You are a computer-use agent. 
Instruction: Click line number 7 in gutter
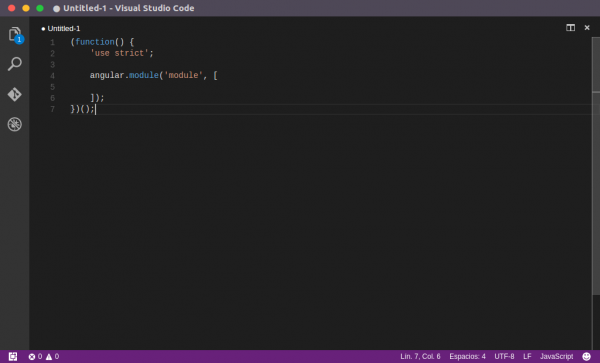[x=52, y=109]
